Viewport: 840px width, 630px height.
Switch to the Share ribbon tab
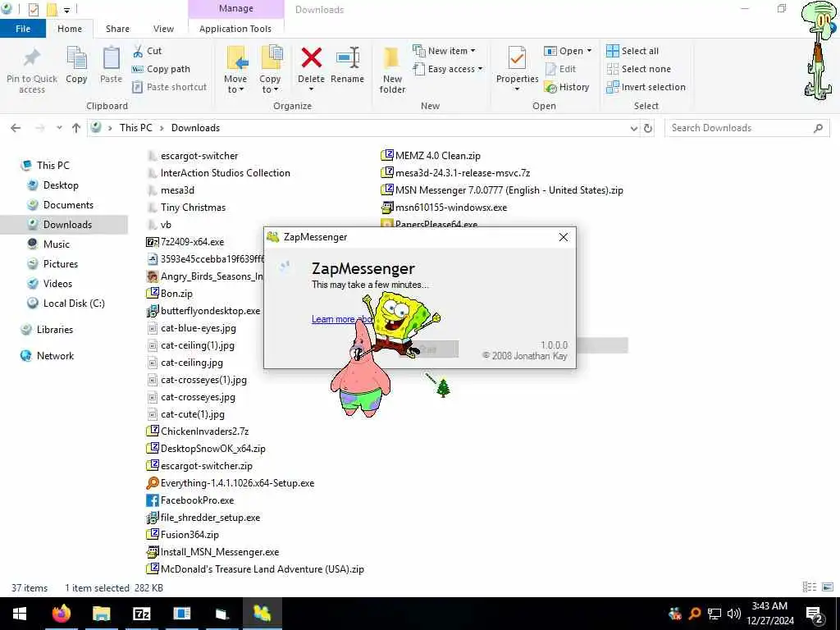pyautogui.click(x=117, y=29)
